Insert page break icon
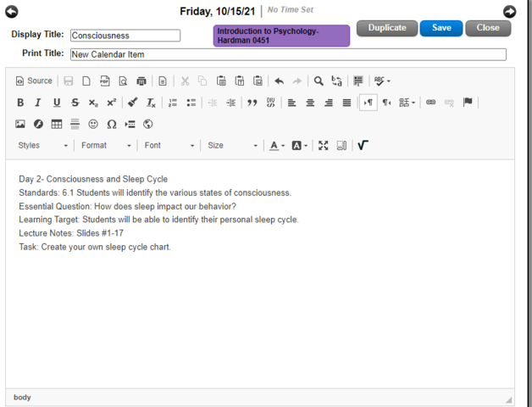 (130, 124)
